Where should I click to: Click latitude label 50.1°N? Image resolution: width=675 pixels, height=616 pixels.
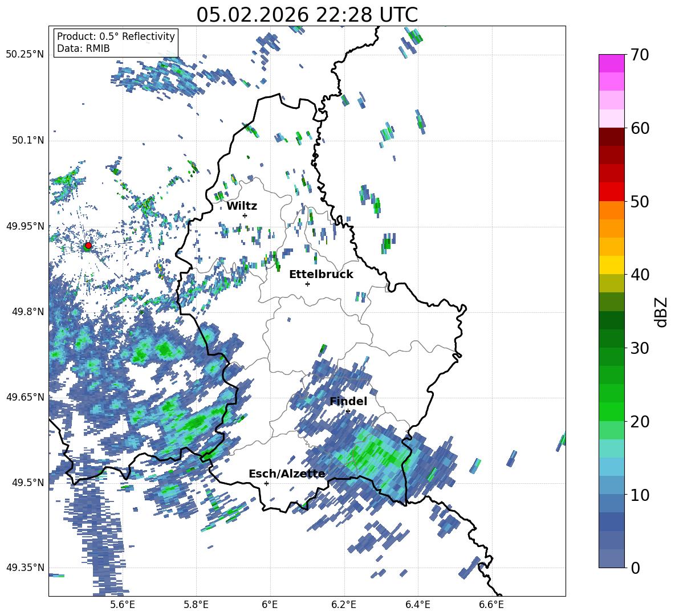[x=27, y=140]
